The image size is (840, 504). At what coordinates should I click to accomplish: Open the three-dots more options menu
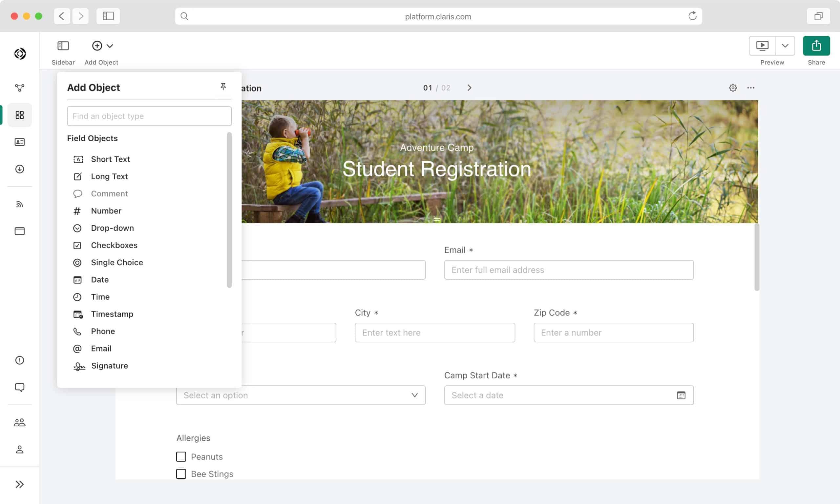point(750,88)
